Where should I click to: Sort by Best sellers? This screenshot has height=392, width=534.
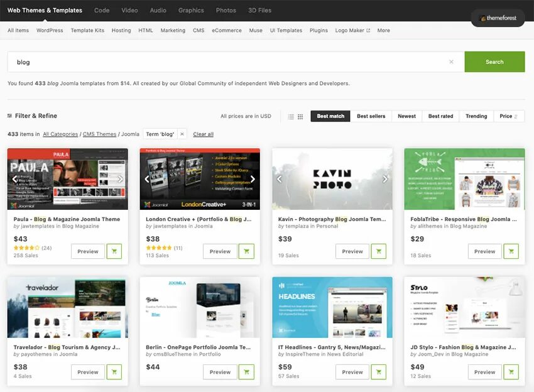[371, 116]
